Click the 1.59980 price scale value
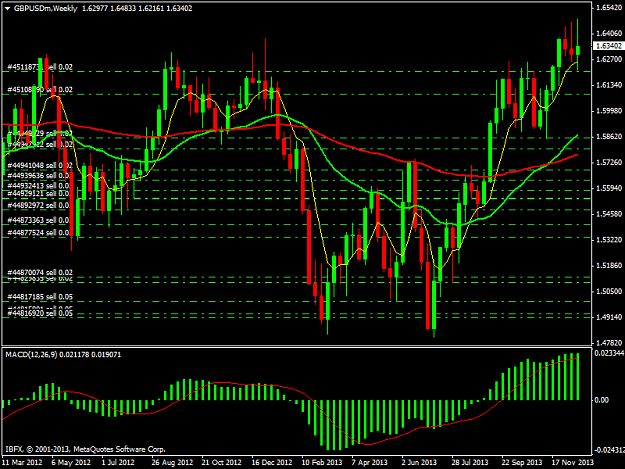This screenshot has width=625, height=469. [x=608, y=111]
